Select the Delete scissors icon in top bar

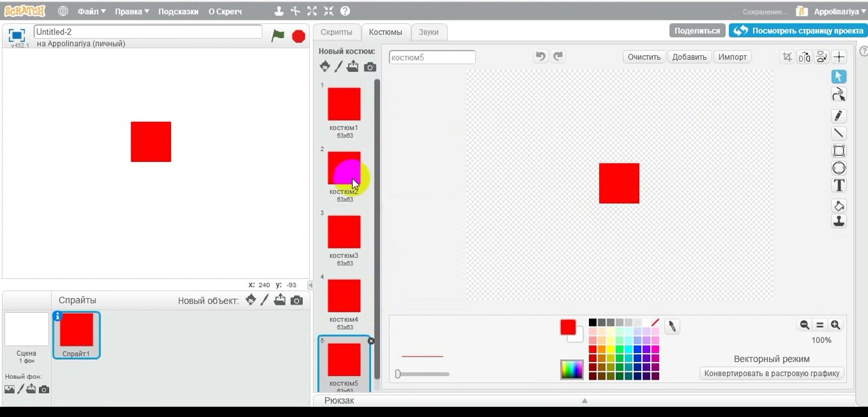tap(295, 11)
